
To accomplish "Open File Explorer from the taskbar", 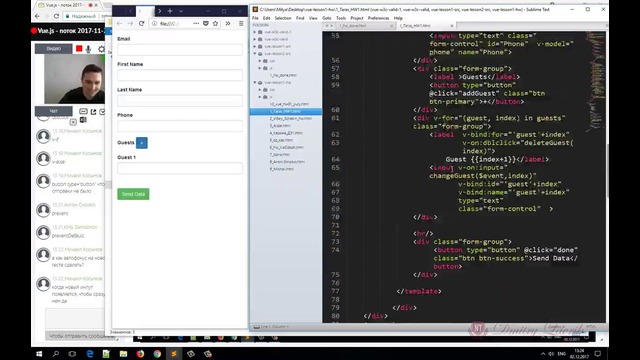I will pos(123,354).
